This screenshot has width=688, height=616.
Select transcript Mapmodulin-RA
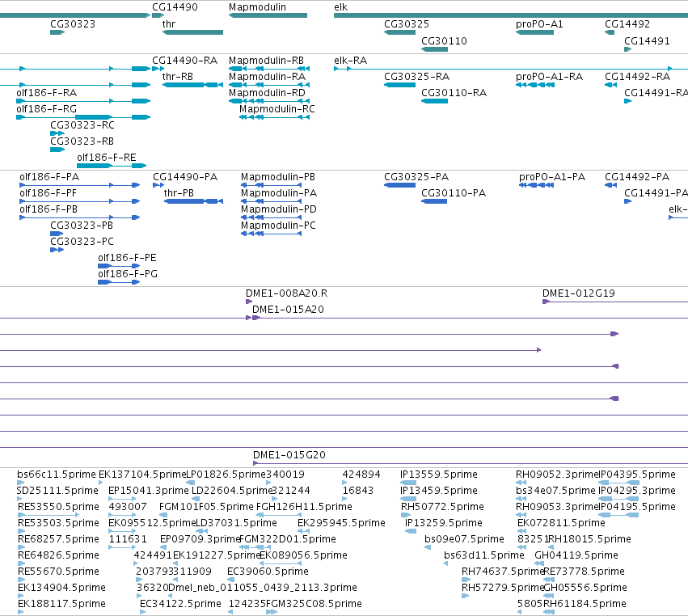(x=269, y=85)
